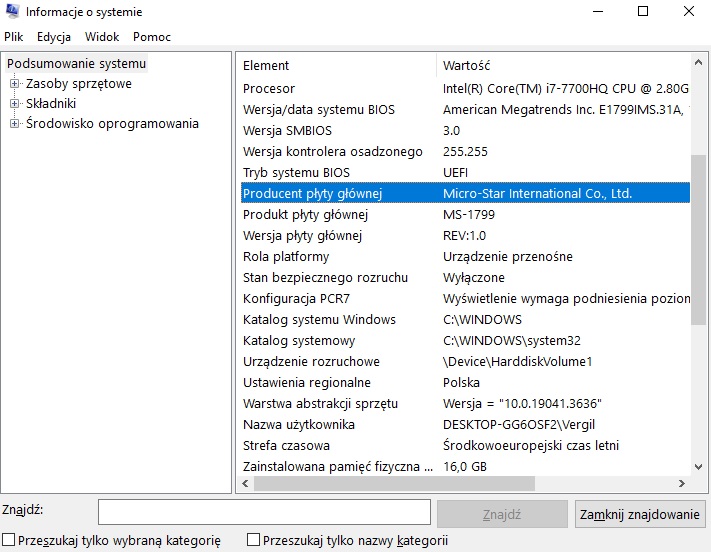Click the Element column header
Viewport: 711px width, 552px height.
pos(337,66)
